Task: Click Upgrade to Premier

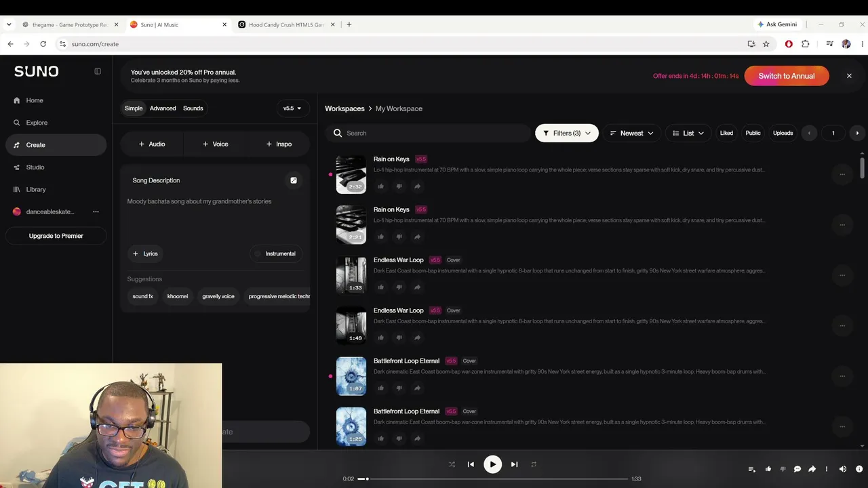Action: click(x=56, y=236)
